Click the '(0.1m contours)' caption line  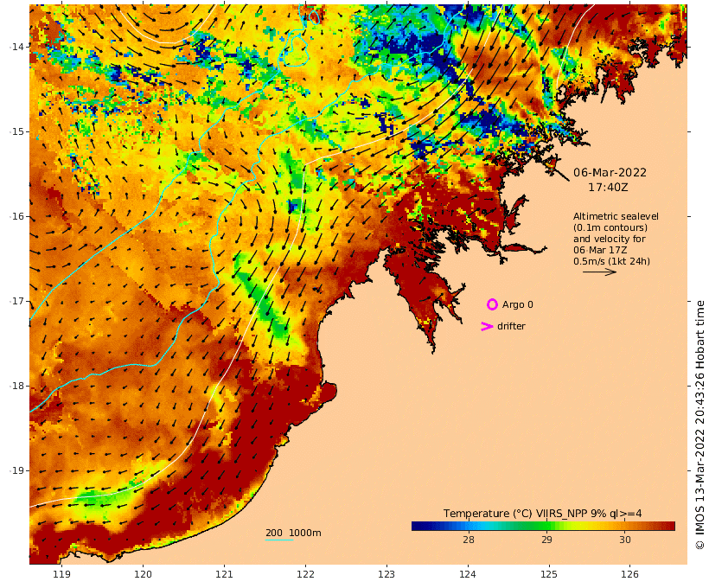tap(610, 227)
